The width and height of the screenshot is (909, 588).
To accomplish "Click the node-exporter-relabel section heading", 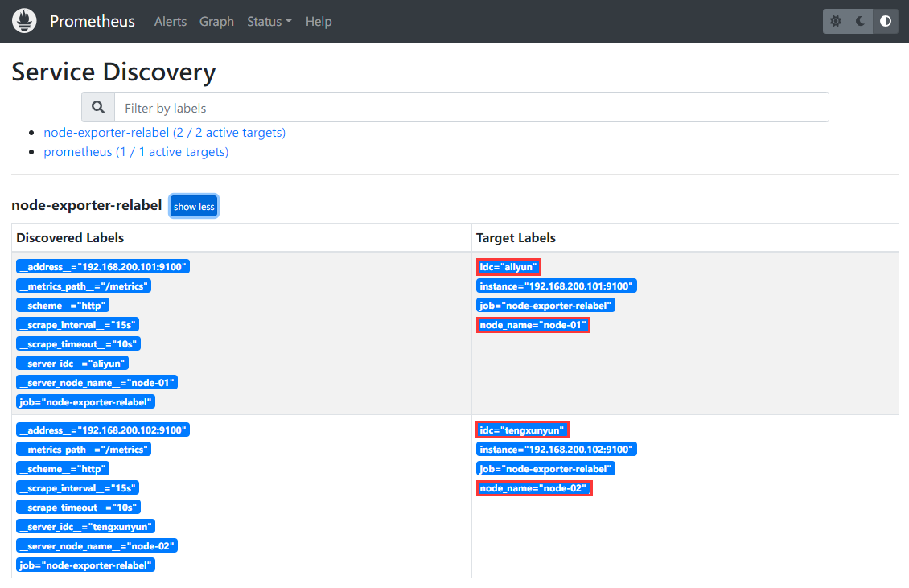I will tap(86, 205).
